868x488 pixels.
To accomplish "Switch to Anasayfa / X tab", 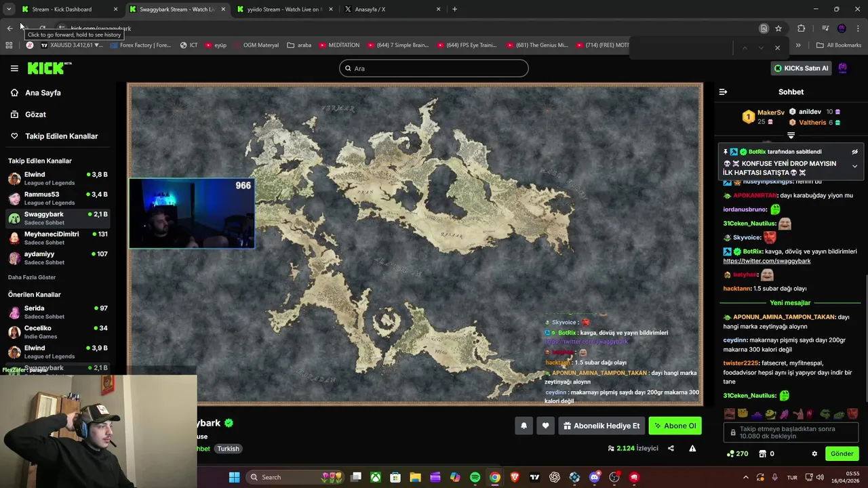I will click(392, 9).
